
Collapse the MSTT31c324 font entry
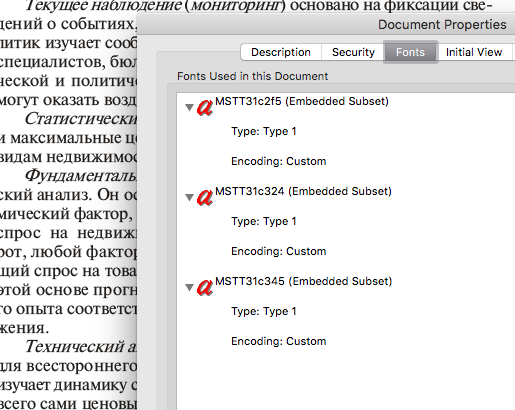pos(189,197)
